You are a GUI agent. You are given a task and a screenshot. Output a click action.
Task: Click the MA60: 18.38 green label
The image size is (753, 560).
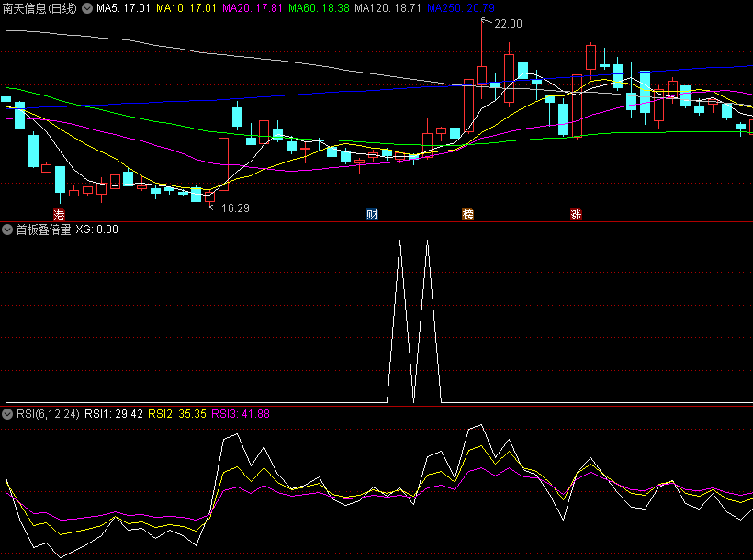[319, 8]
